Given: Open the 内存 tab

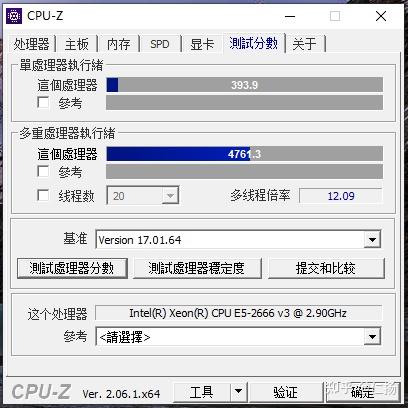Looking at the screenshot, I should click(x=118, y=44).
